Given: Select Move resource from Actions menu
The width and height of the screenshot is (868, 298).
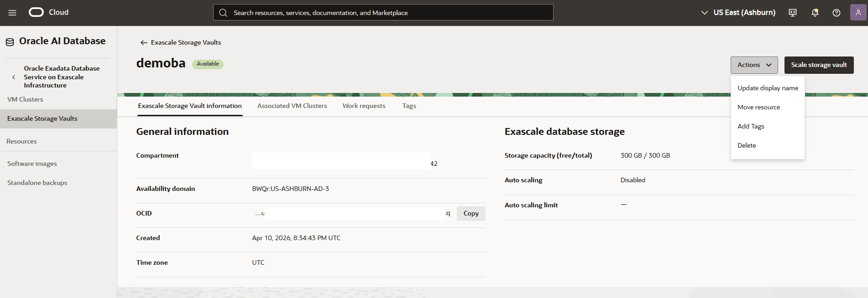Looking at the screenshot, I should coord(768,107).
